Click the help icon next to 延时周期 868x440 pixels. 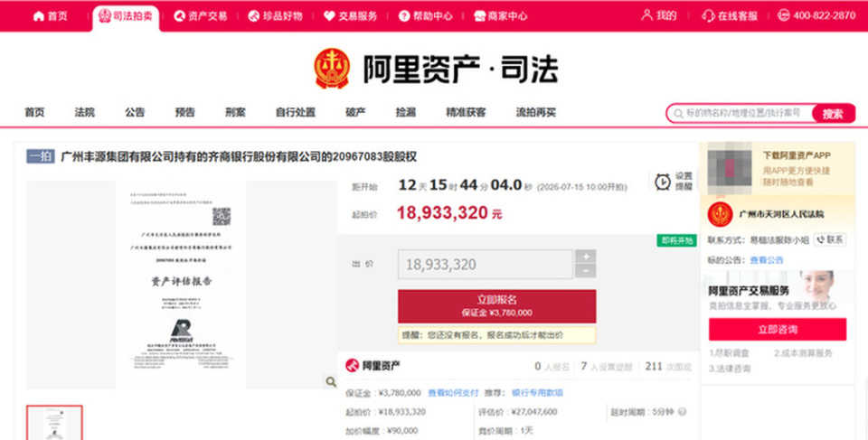(682, 412)
